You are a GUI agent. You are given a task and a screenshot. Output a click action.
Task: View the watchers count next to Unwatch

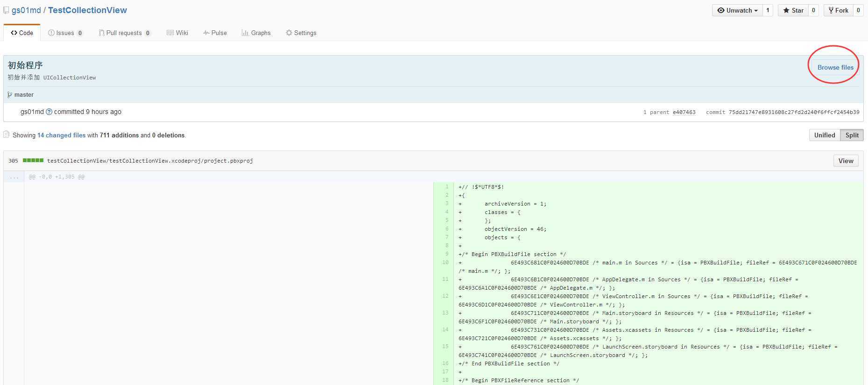[x=768, y=10]
